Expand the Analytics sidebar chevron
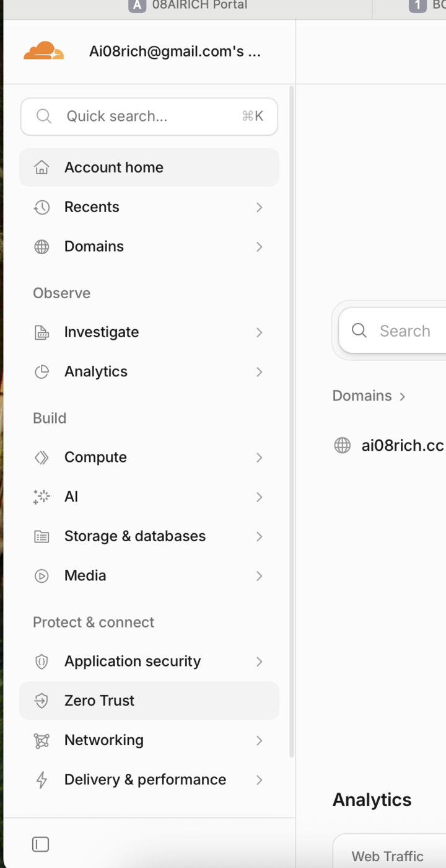The height and width of the screenshot is (868, 446). tap(260, 372)
